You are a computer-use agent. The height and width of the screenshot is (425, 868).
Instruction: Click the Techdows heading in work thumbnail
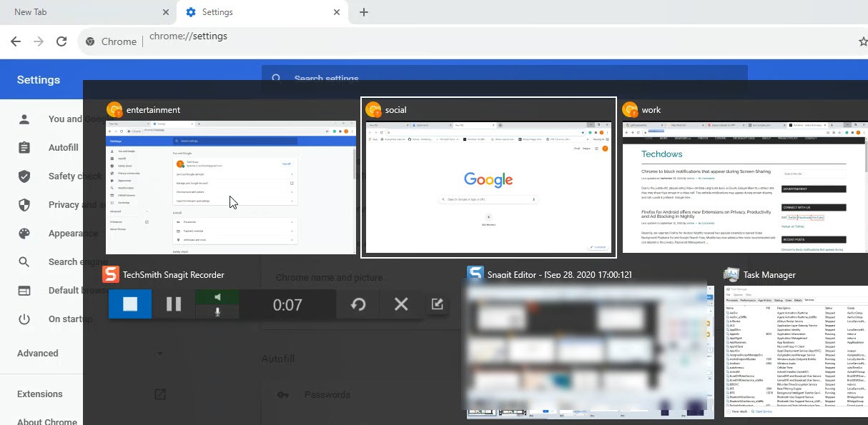click(661, 154)
